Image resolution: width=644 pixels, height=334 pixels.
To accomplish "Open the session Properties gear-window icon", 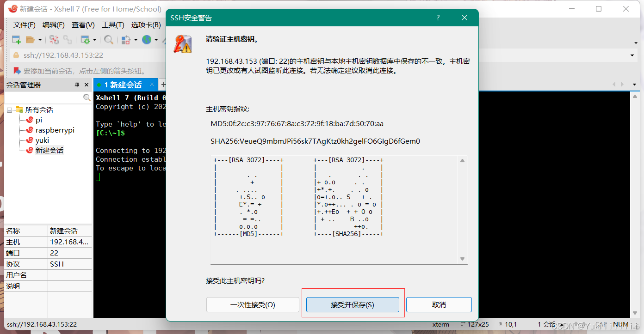I will coord(85,40).
